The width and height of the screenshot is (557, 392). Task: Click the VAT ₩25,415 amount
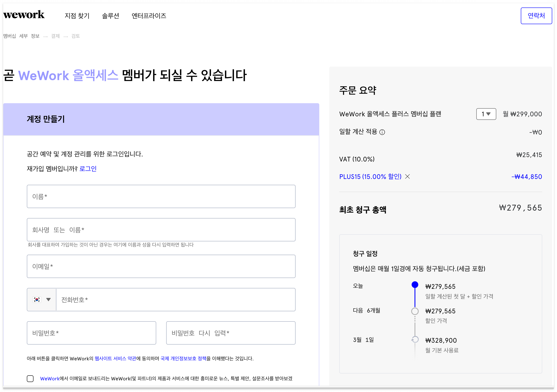529,155
